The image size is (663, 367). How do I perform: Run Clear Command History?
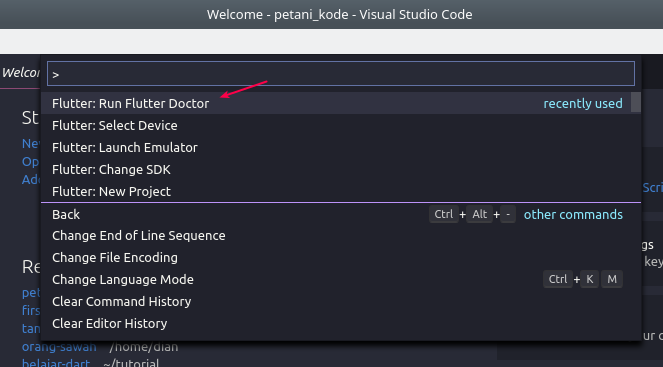pos(341,301)
